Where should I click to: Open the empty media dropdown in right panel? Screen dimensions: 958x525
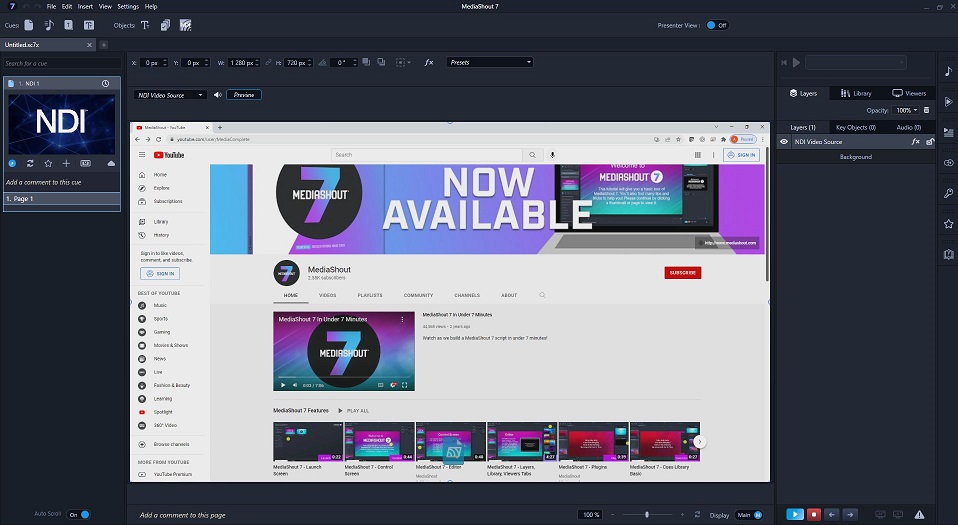(855, 62)
